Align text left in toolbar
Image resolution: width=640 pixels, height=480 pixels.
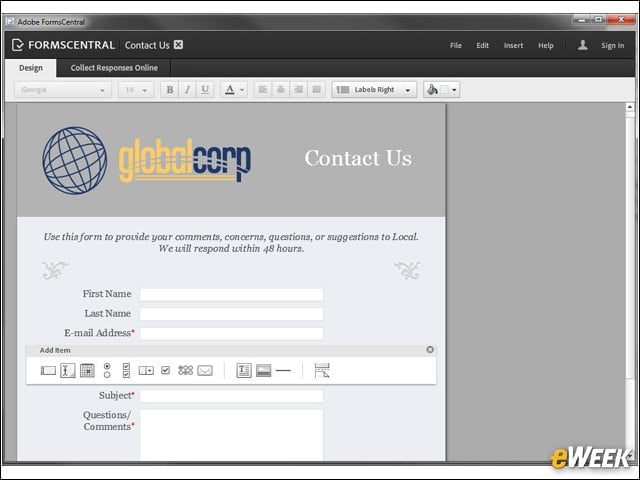tap(263, 90)
